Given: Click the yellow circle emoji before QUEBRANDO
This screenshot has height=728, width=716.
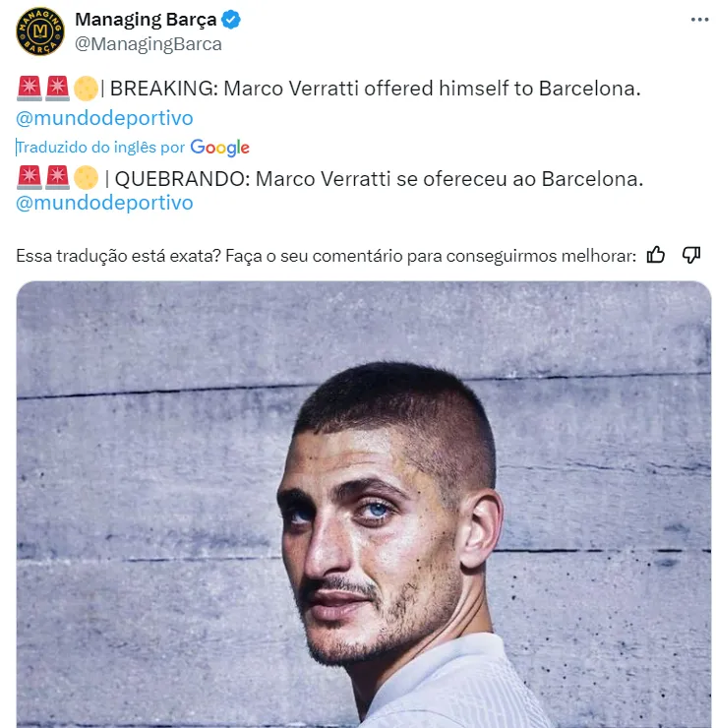Looking at the screenshot, I should 86,178.
